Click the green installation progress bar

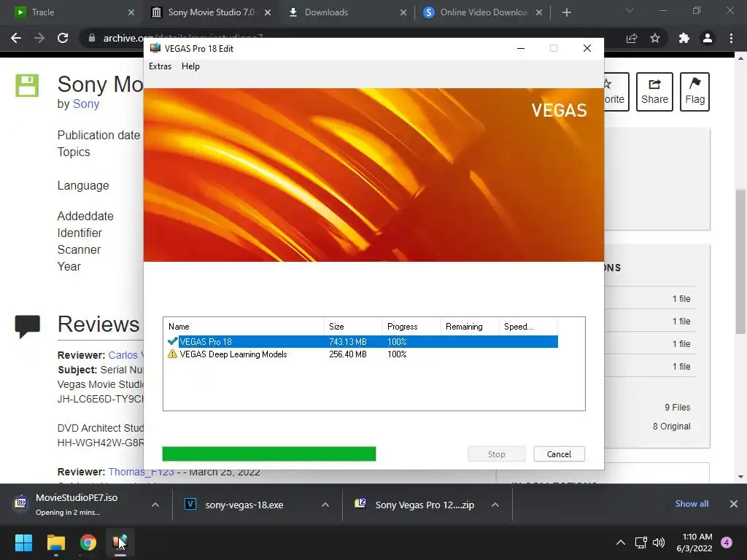pos(268,454)
